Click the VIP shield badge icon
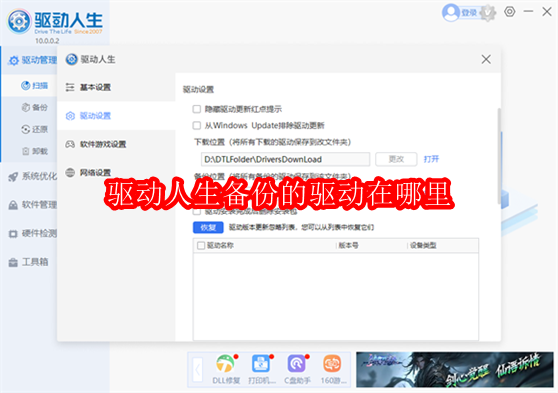 click(x=488, y=13)
